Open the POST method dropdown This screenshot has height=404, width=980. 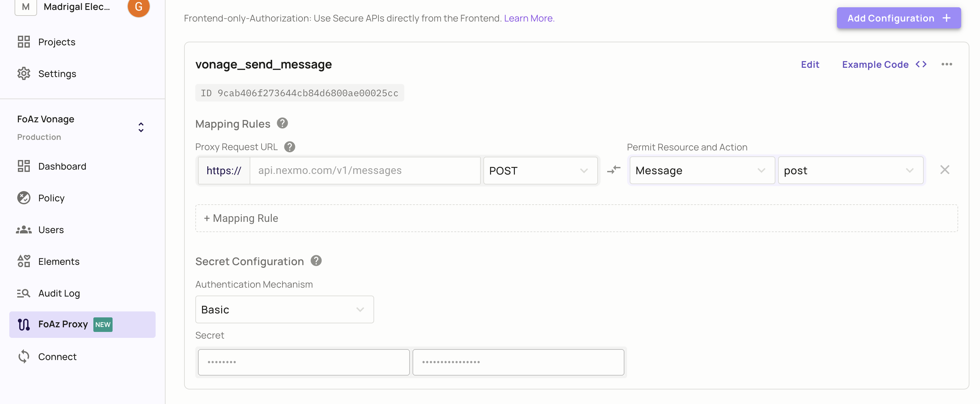coord(540,171)
